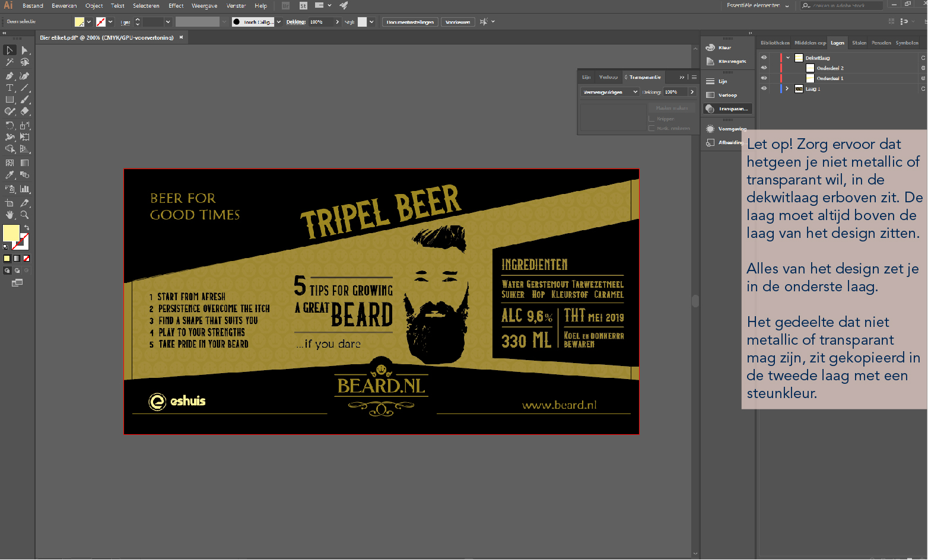
Task: Select the Selection (black arrow) tool
Action: tap(9, 50)
